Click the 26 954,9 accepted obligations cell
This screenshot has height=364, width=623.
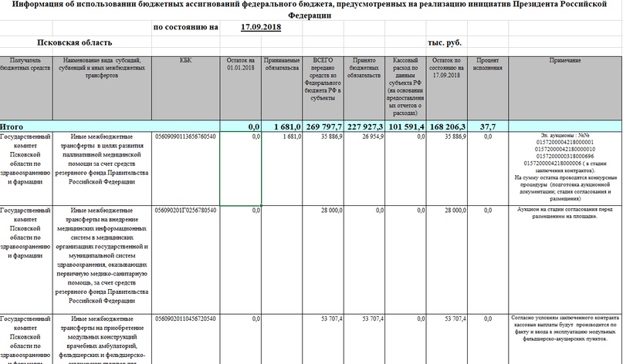364,169
